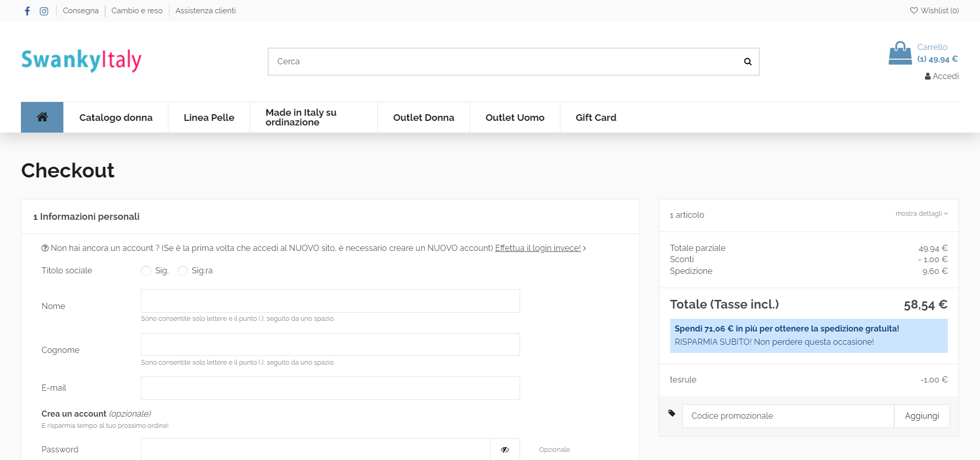Image resolution: width=980 pixels, height=460 pixels.
Task: Click the 'tesrule' discount row label
Action: (x=683, y=379)
